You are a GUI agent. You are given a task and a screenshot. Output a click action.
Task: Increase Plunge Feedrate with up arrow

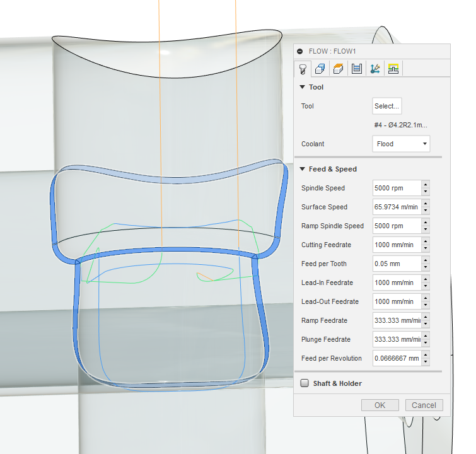[426, 335]
